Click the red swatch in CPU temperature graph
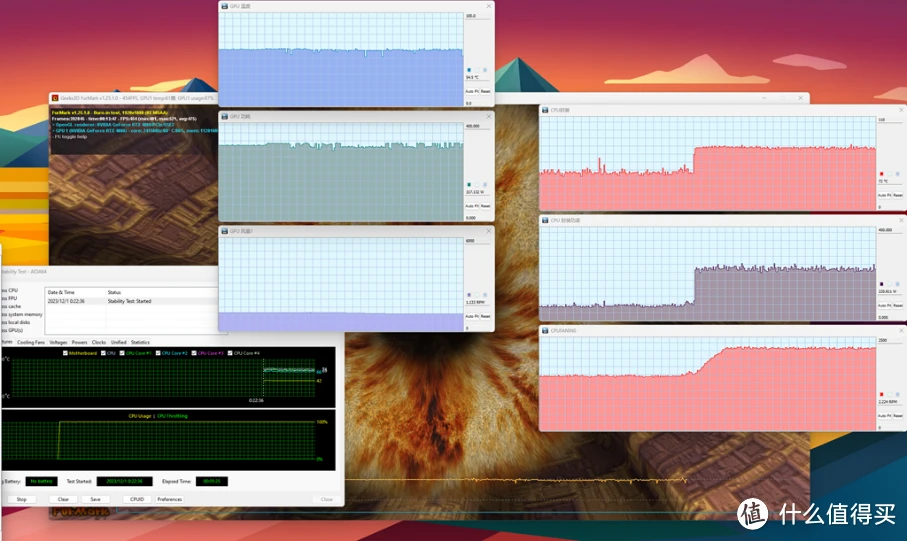 click(x=882, y=174)
